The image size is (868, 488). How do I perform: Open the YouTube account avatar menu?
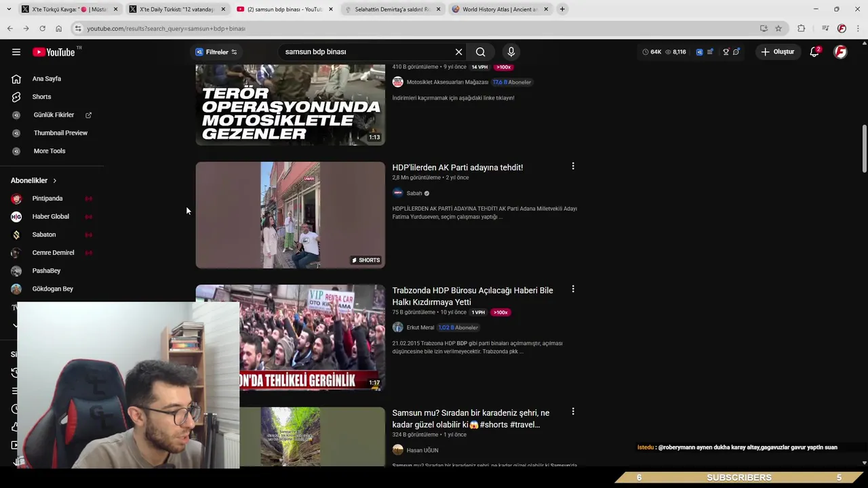(x=840, y=52)
